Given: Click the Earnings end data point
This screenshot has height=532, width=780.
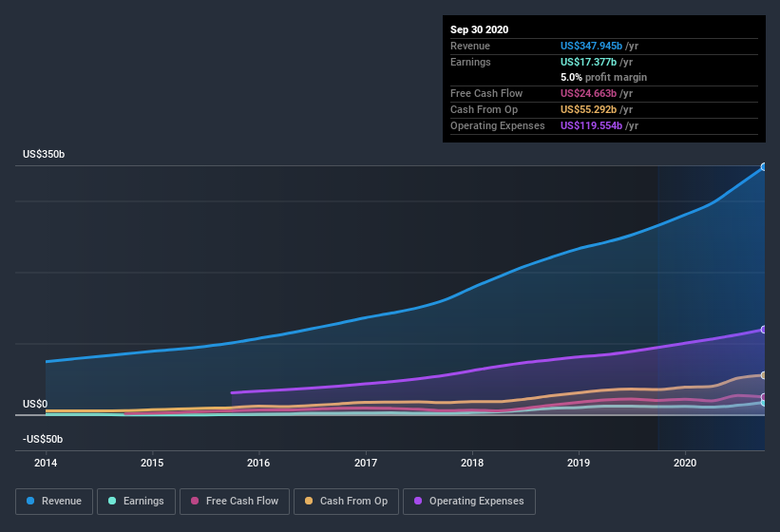Looking at the screenshot, I should click(x=764, y=403).
